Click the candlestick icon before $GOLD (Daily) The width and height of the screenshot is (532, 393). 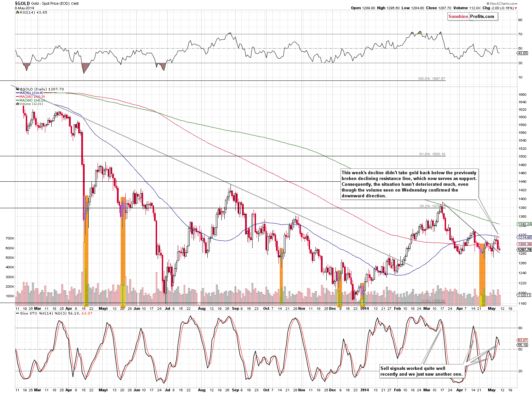[18, 89]
